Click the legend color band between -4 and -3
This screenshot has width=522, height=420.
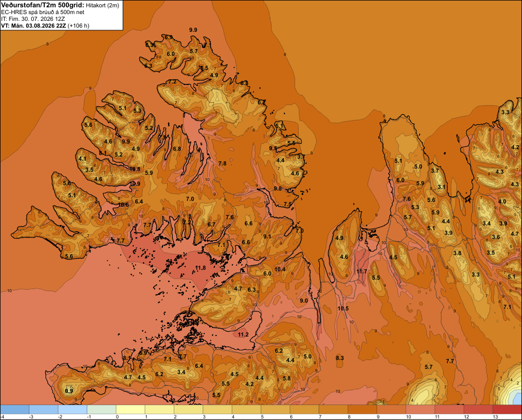pos(15,410)
